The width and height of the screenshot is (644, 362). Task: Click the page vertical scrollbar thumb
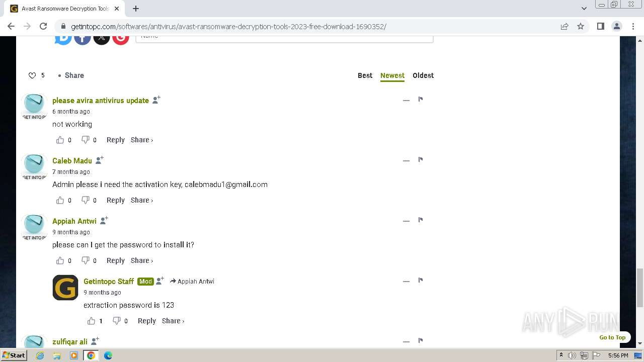[x=640, y=288]
